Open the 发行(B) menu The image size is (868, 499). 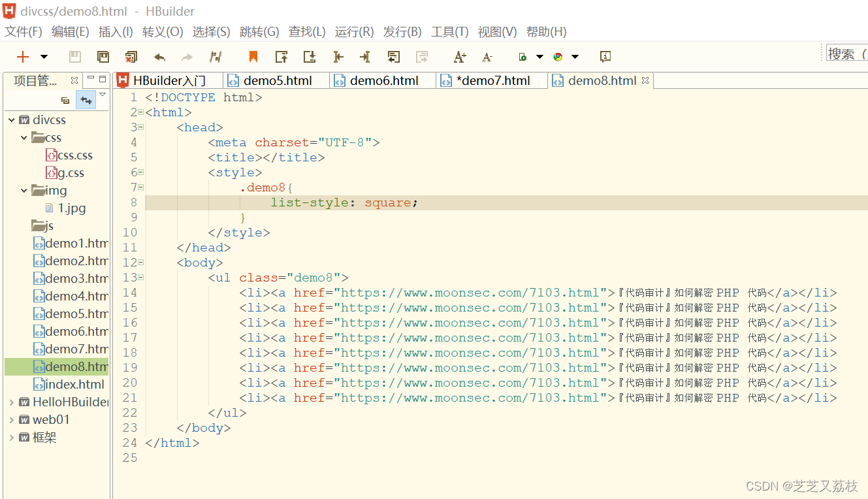(402, 31)
